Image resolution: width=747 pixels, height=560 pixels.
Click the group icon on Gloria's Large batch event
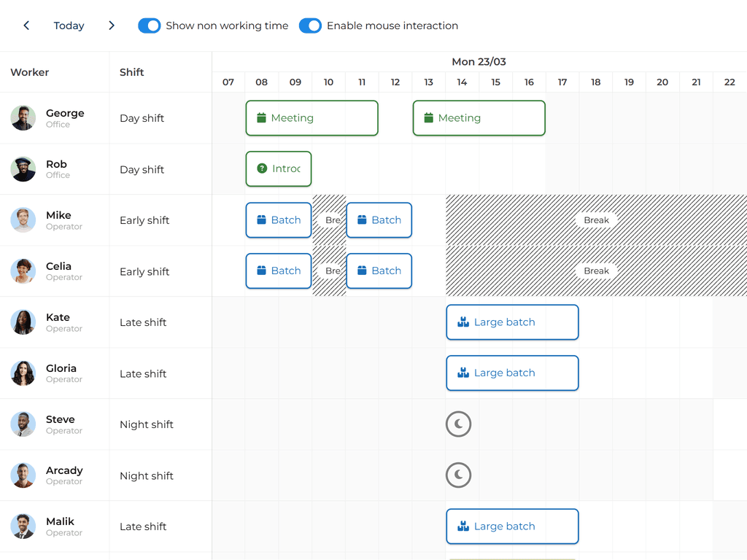click(x=463, y=373)
